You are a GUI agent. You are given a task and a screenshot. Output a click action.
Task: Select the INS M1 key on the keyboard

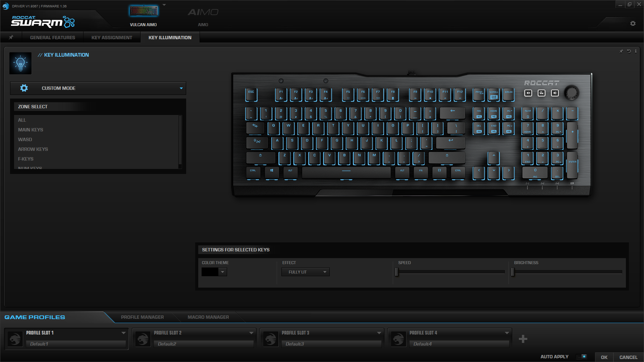(x=479, y=113)
